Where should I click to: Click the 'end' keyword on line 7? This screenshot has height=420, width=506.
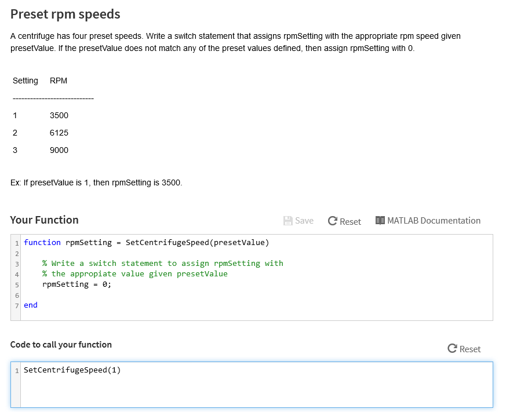[30, 305]
